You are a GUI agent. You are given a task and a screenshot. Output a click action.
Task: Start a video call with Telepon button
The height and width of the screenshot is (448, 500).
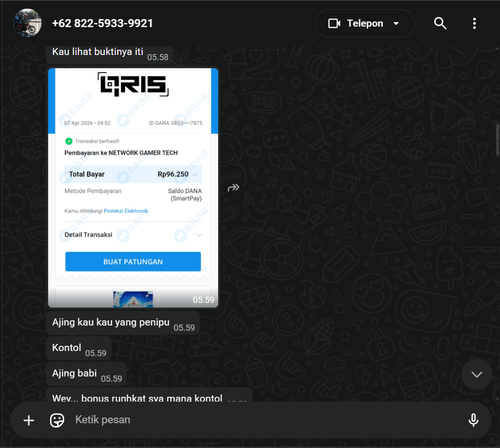[x=365, y=23]
